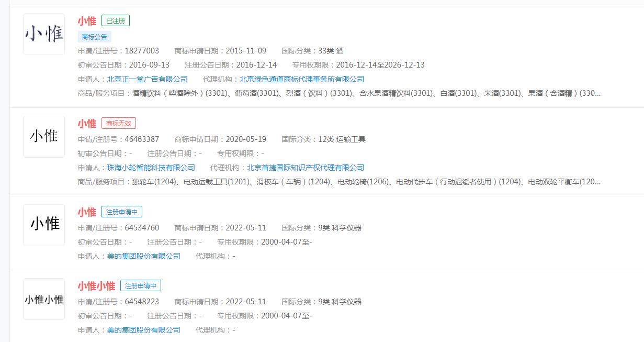Click the goods list starting with 酒精饮料

point(366,93)
